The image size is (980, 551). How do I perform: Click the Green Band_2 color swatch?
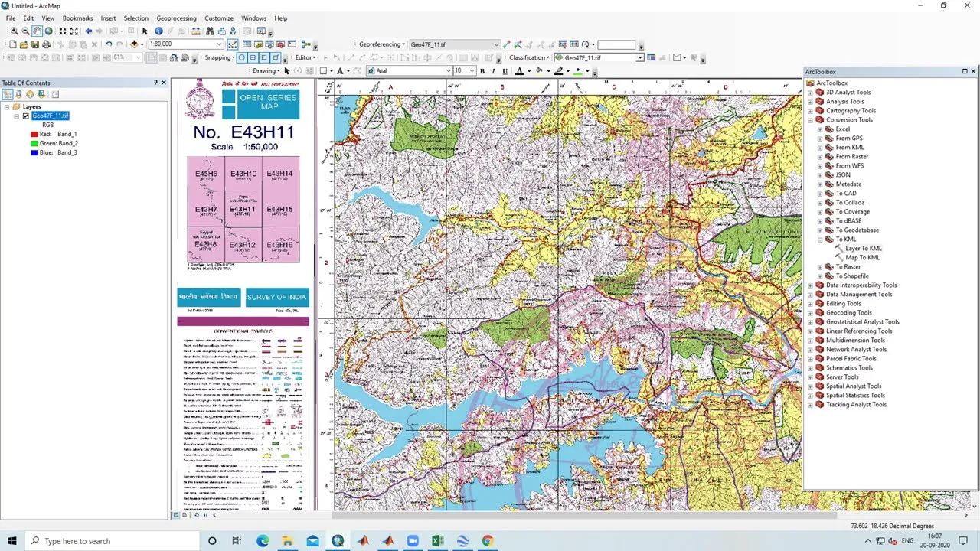[x=34, y=144]
